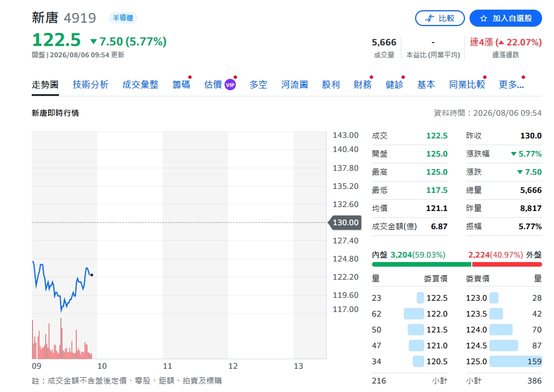Expand the 更多... menu
Screen dimensions: 554x392
[511, 85]
